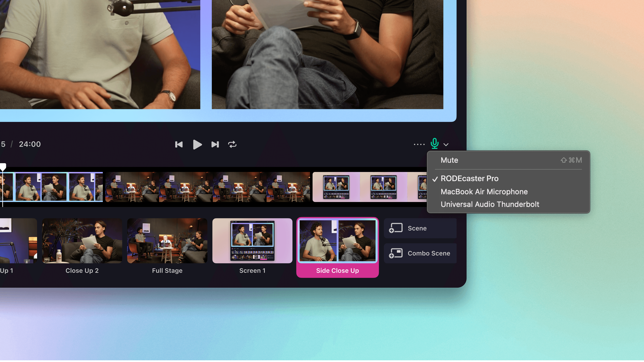The image size is (644, 362).
Task: Pick Universal Audio Thunderbolt input
Action: 490,204
